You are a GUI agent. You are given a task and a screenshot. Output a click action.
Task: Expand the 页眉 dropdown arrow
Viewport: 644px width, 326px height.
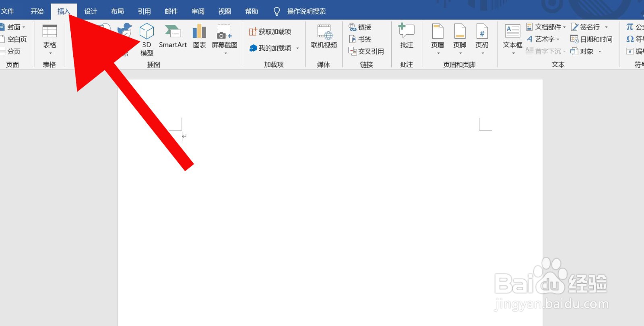click(438, 53)
